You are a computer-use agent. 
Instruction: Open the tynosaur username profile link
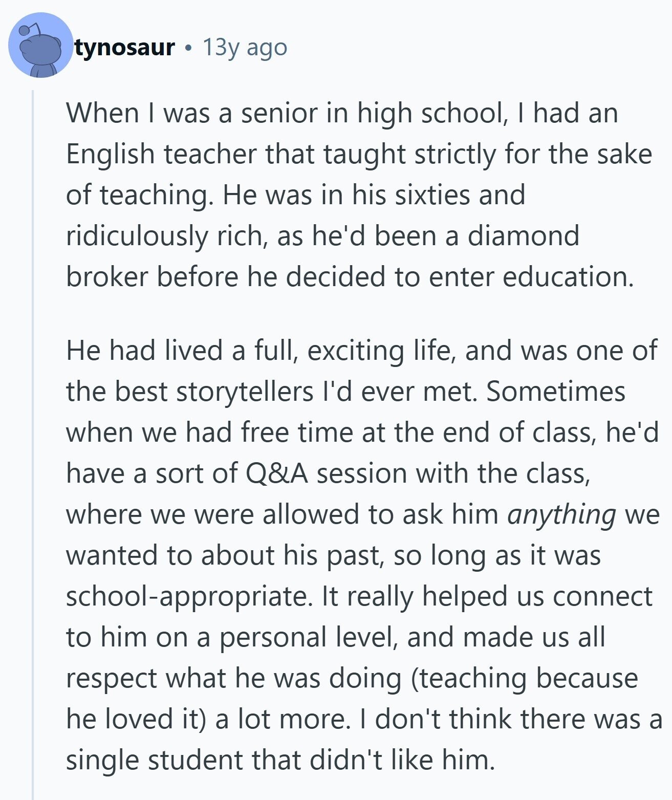coord(125,48)
